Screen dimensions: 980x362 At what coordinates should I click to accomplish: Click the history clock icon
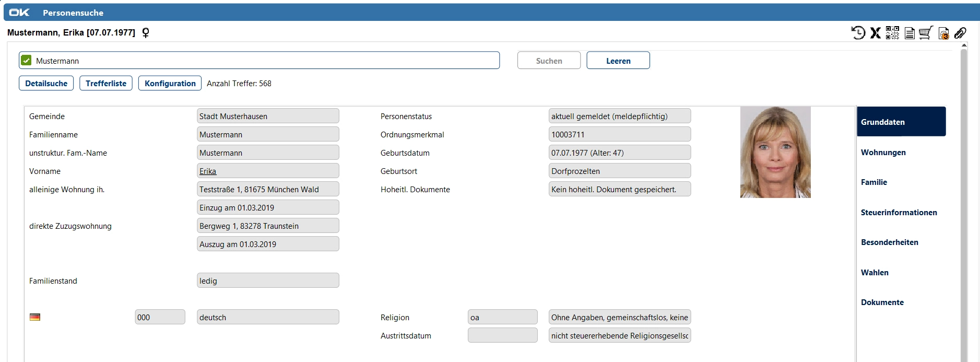(858, 33)
